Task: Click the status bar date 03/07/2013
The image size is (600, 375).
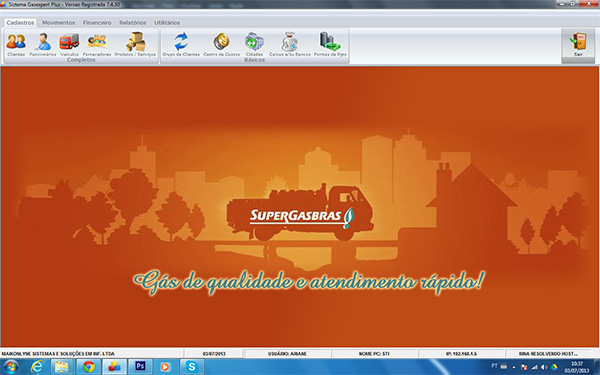Action: tap(214, 354)
